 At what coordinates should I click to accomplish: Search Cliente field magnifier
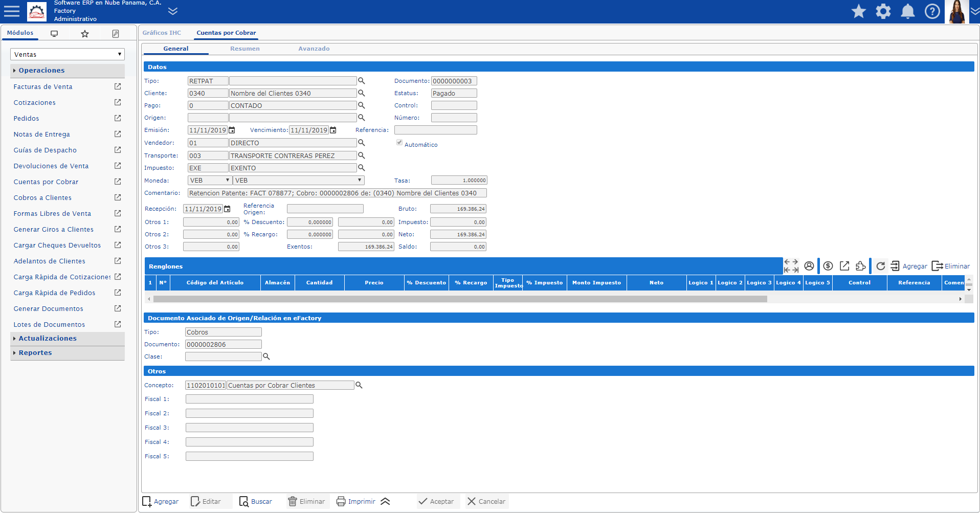tap(362, 93)
